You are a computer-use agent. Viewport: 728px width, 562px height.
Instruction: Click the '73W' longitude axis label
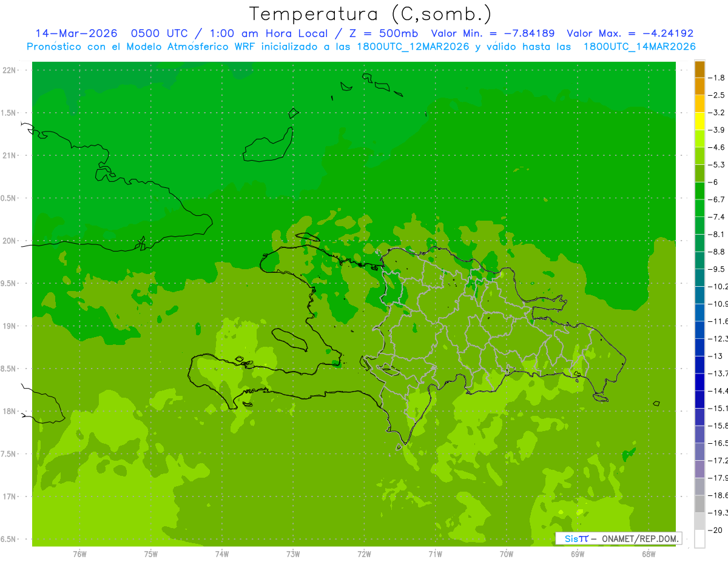pyautogui.click(x=293, y=554)
